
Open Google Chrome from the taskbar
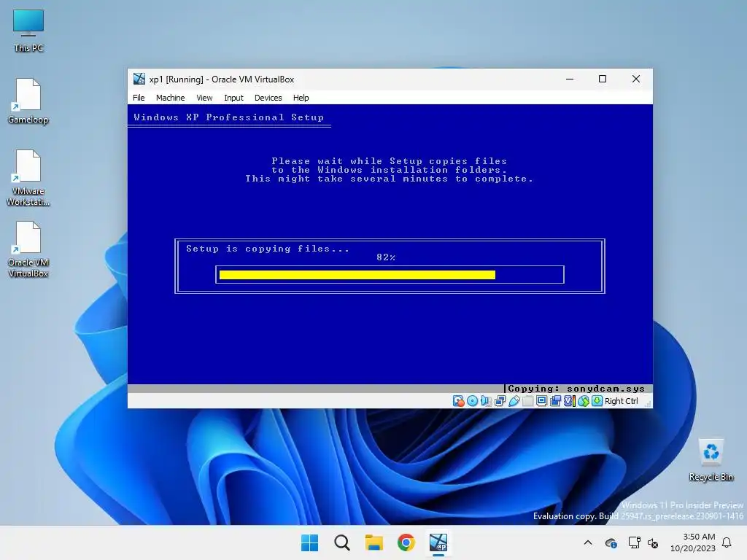pos(406,542)
